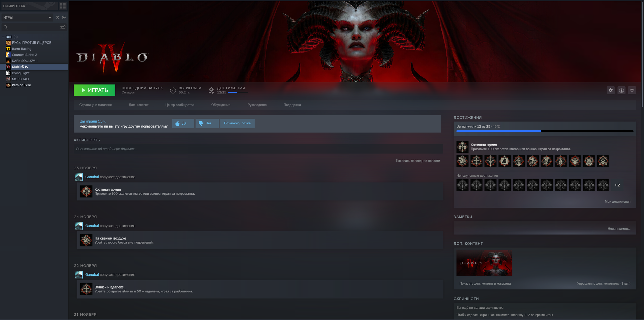Select Dying Light in game list
This screenshot has width=644, height=320.
pos(20,73)
